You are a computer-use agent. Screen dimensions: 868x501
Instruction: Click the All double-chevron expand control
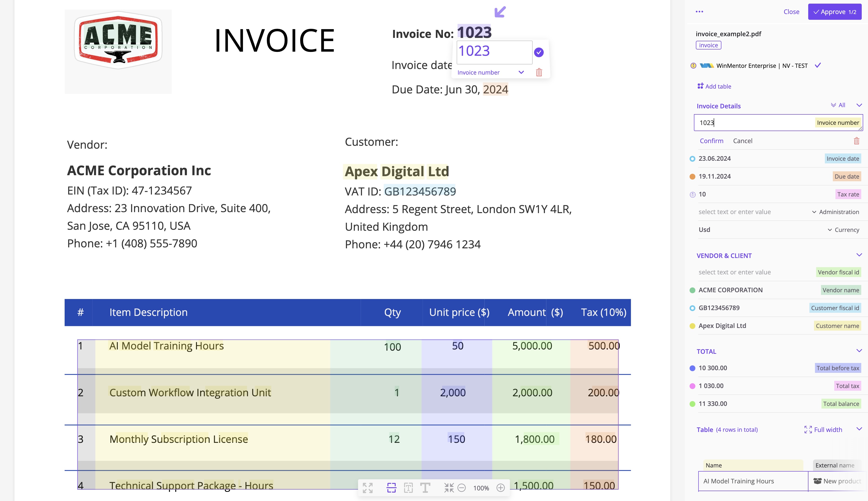[x=838, y=105]
